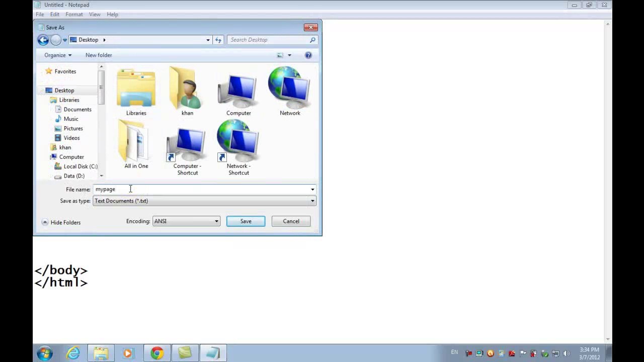
Task: Collapse the folder pane with Hide Folders
Action: click(61, 222)
